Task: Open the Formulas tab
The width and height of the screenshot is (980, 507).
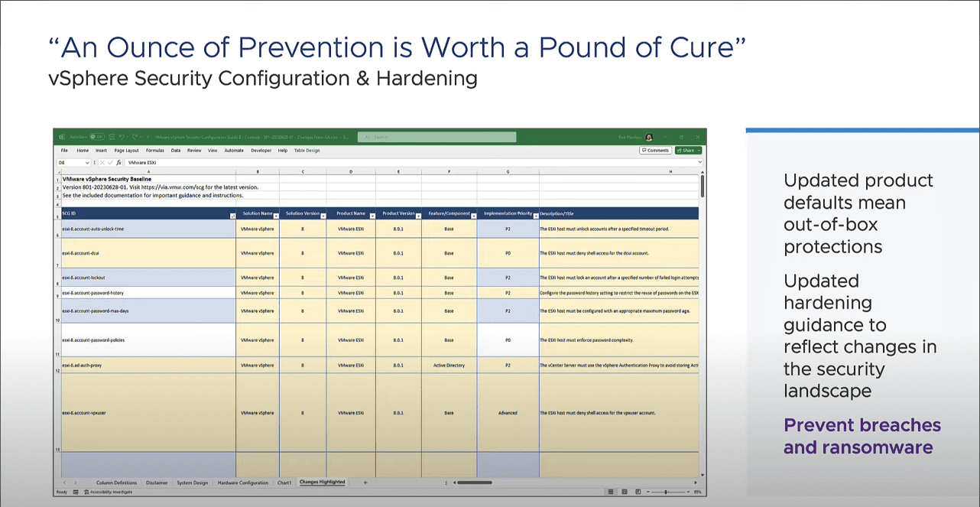Action: click(x=155, y=151)
